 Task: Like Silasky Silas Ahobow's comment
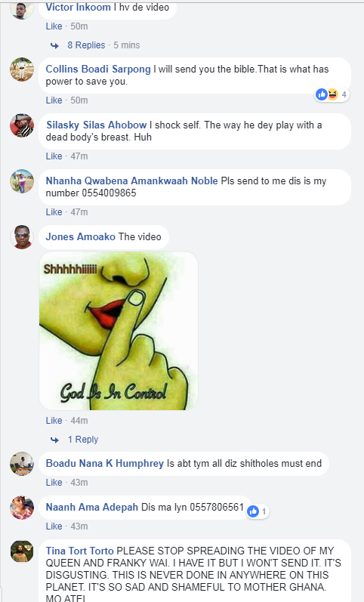[x=54, y=156]
